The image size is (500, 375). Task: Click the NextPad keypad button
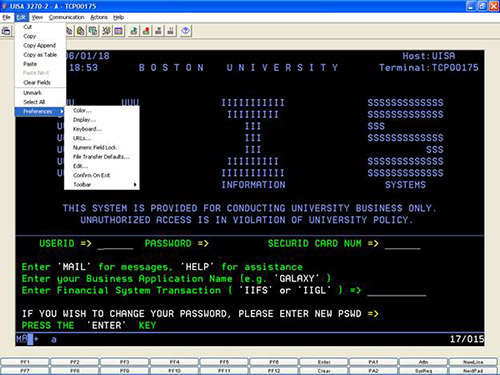point(473,371)
